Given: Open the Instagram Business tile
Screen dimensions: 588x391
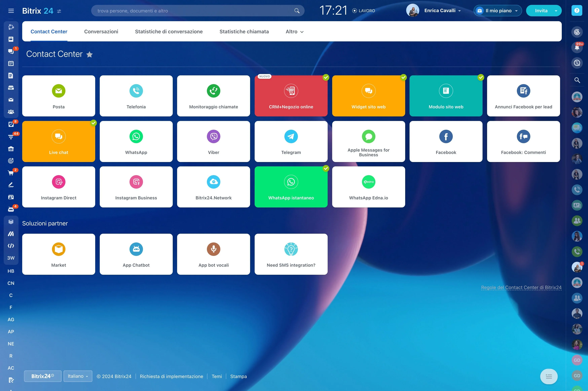Looking at the screenshot, I should pyautogui.click(x=136, y=187).
